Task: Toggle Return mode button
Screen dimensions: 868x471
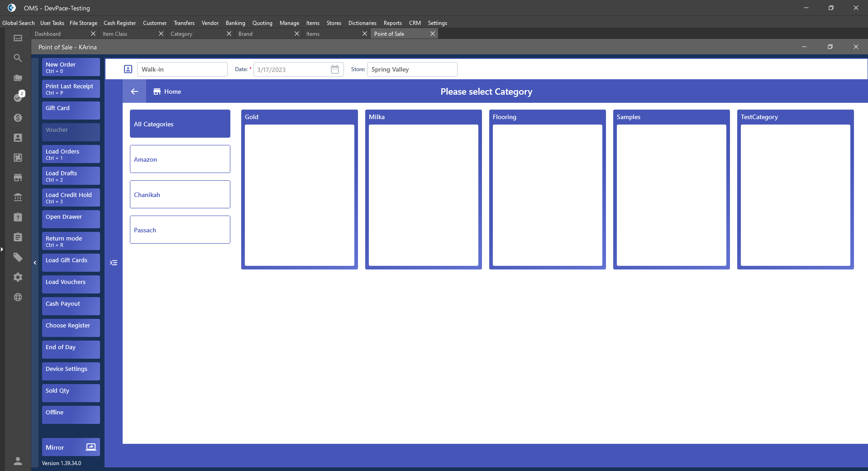Action: [71, 241]
